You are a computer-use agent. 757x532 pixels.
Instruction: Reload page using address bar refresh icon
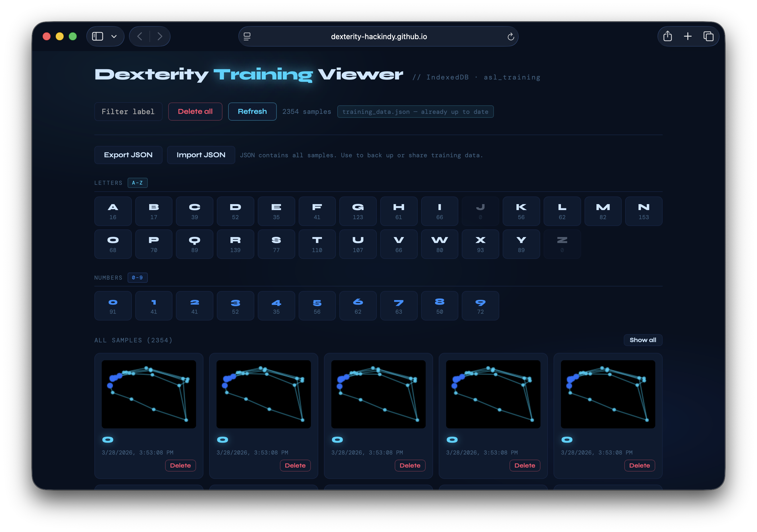click(x=510, y=37)
